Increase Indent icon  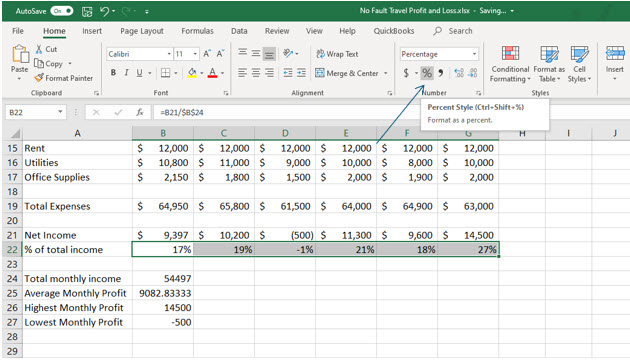[301, 73]
